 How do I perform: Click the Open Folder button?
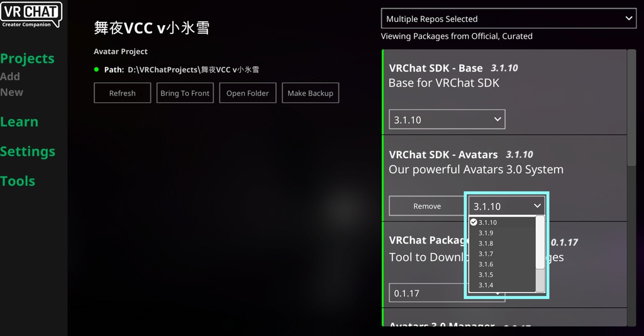[x=248, y=93]
